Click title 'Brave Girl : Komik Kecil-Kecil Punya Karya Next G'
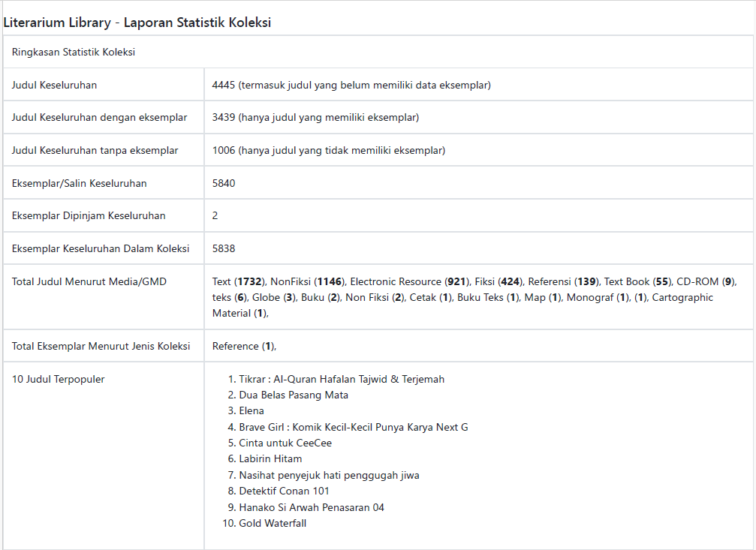Viewport: 756px width, 550px height. click(354, 427)
